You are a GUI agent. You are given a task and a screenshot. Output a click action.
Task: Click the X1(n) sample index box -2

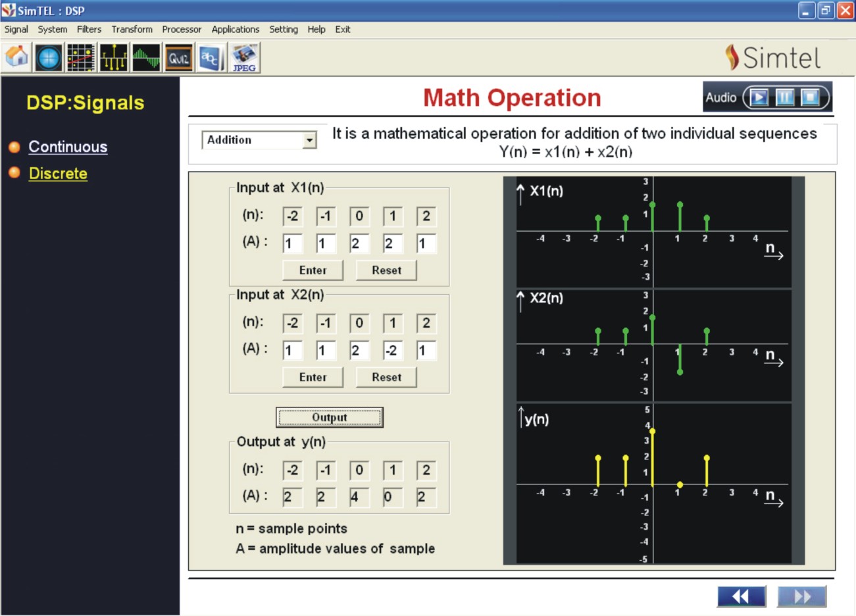pyautogui.click(x=293, y=216)
